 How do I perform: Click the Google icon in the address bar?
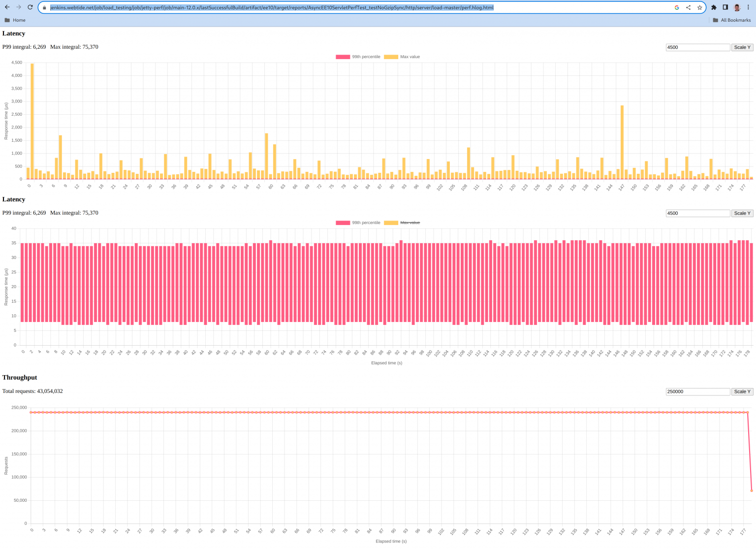pos(677,7)
